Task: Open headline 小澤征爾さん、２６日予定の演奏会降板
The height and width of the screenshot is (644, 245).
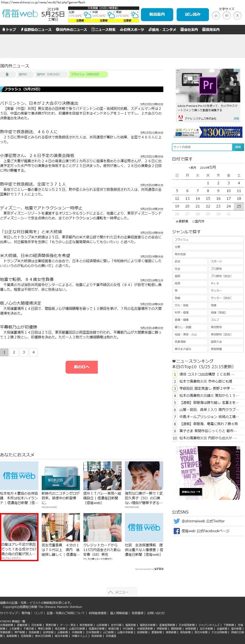Action: [37, 156]
